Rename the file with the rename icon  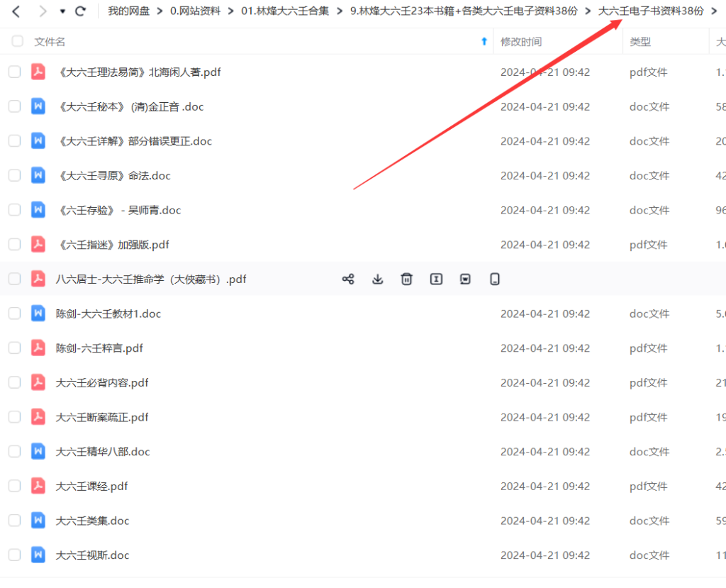[436, 279]
